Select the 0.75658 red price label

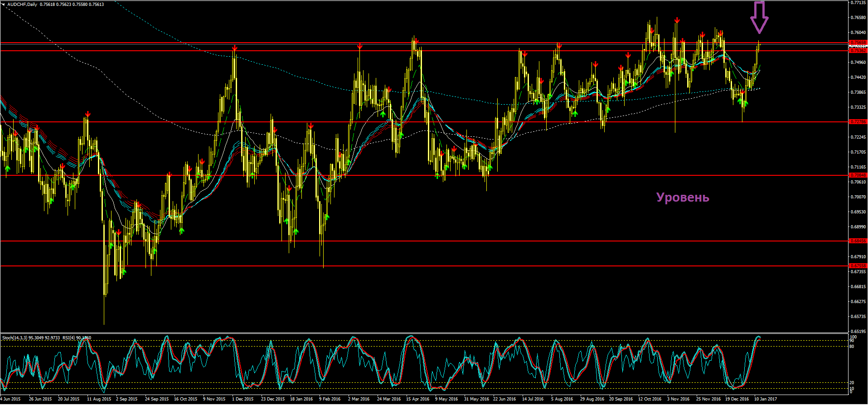[x=858, y=43]
